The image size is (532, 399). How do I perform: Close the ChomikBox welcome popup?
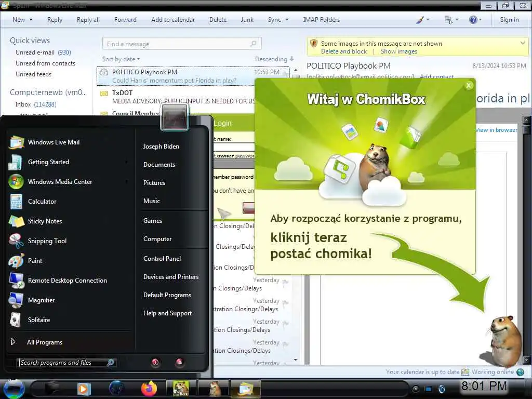469,86
